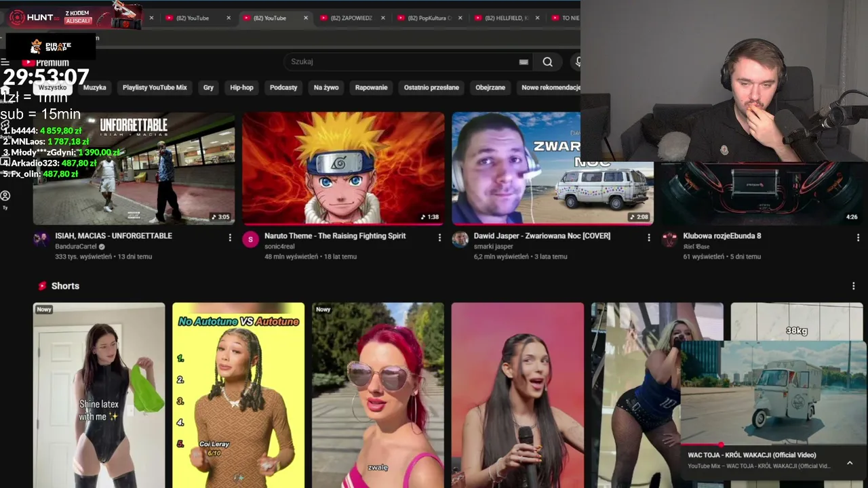Open the 'Shine latex with me' Short

click(x=99, y=395)
